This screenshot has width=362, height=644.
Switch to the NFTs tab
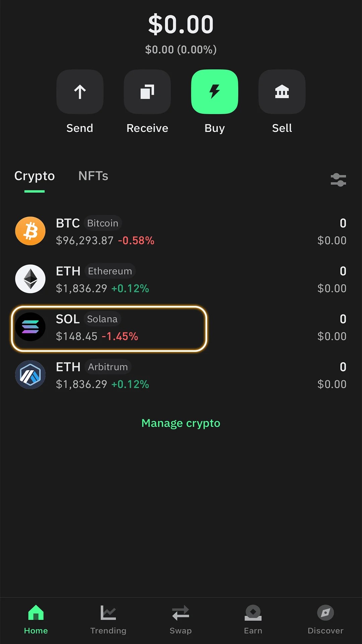[93, 176]
